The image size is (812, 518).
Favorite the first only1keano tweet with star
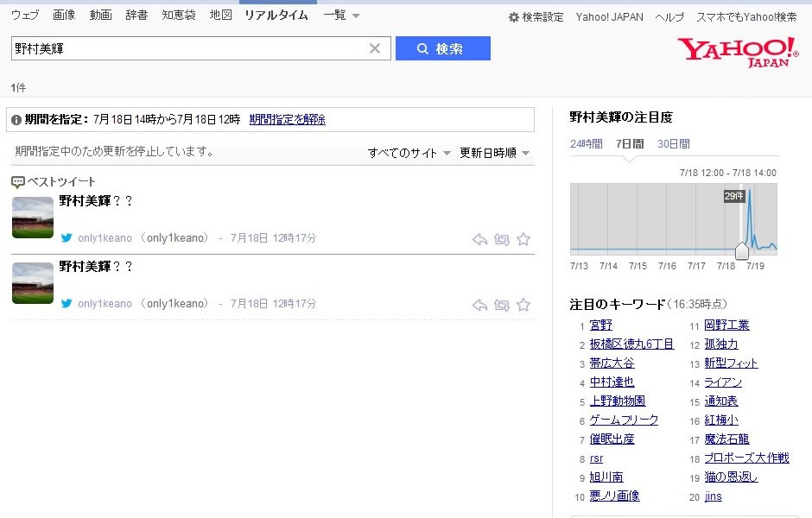pos(523,238)
